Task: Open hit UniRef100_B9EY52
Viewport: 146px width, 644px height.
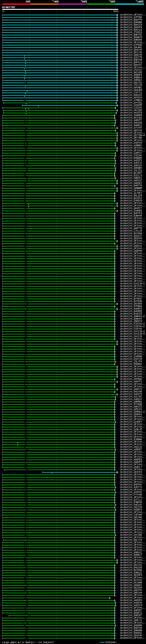Action: pos(131,35)
